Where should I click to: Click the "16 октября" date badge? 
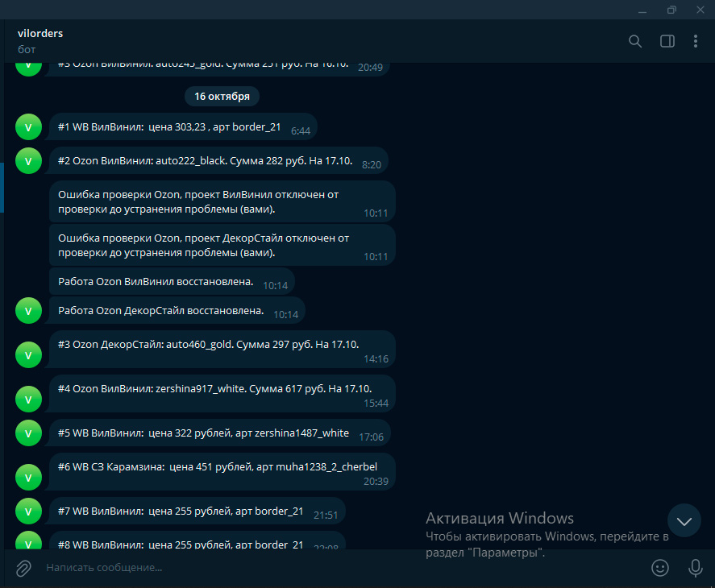pos(222,97)
